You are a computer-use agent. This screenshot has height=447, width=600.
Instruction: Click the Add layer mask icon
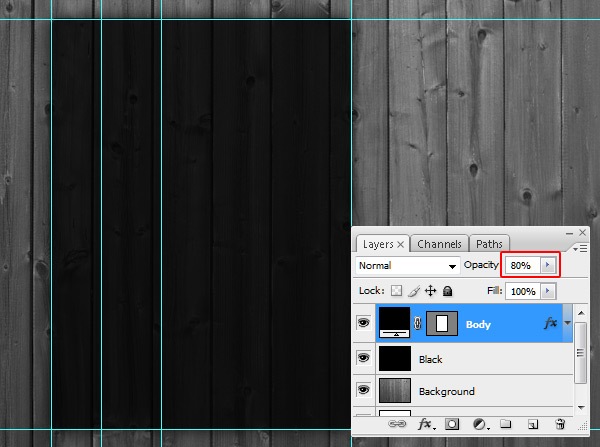tap(452, 425)
